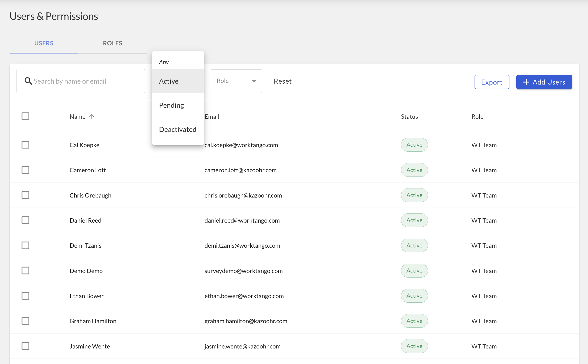This screenshot has width=588, height=364.
Task: Select "Pending" from the status dropdown
Action: point(171,105)
